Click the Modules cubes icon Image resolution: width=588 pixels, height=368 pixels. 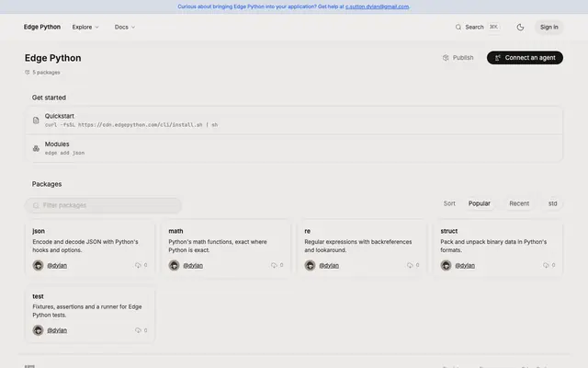36,148
